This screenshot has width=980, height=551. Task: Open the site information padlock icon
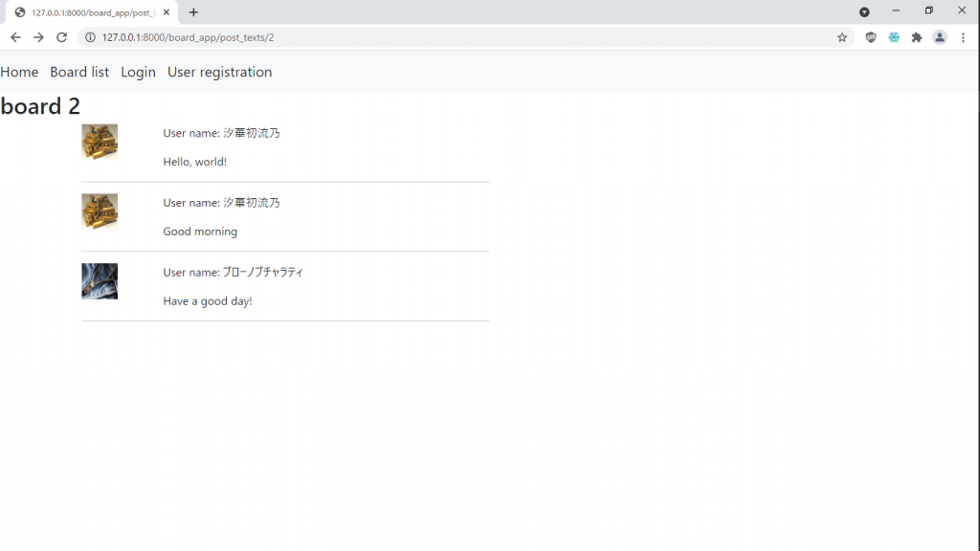[89, 37]
